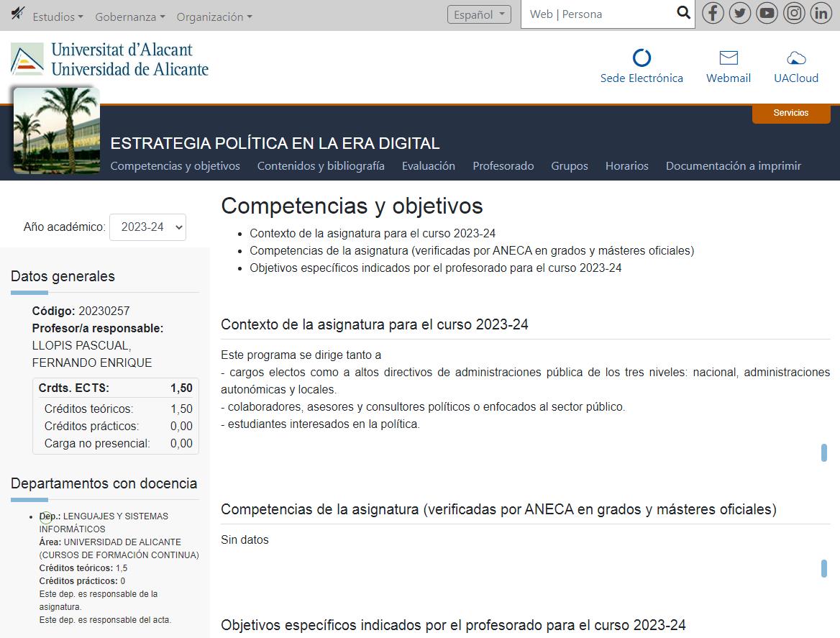Open the Español language dropdown
The width and height of the screenshot is (840, 638).
479,14
